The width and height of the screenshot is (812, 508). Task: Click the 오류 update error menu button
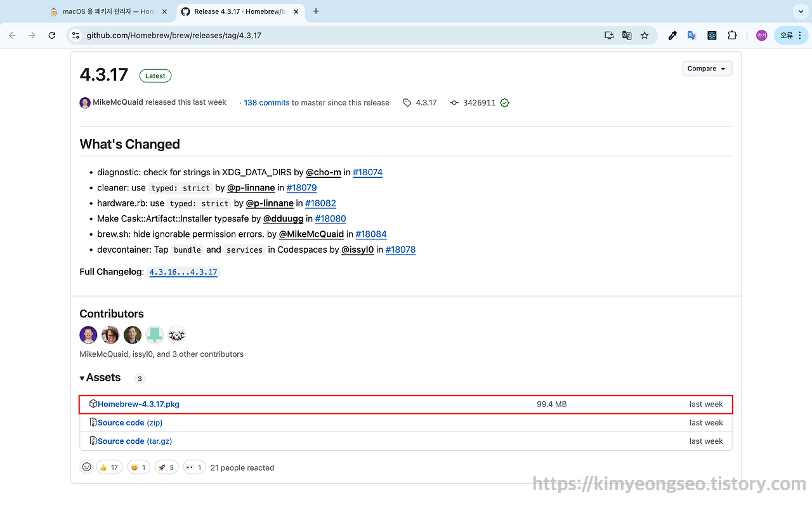click(x=790, y=36)
